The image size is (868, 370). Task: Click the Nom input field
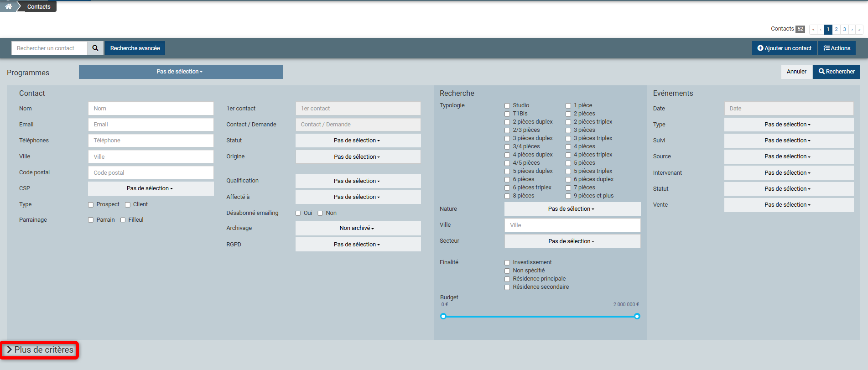coord(151,109)
